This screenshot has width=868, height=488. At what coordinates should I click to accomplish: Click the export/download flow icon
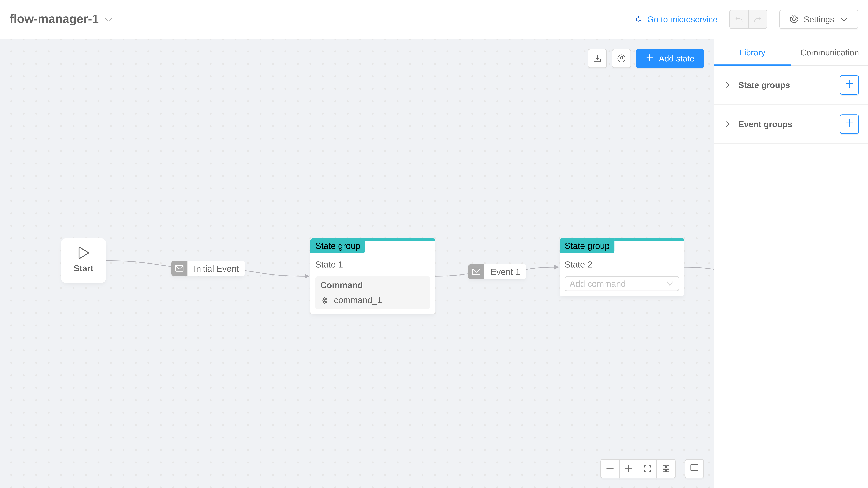pyautogui.click(x=597, y=58)
